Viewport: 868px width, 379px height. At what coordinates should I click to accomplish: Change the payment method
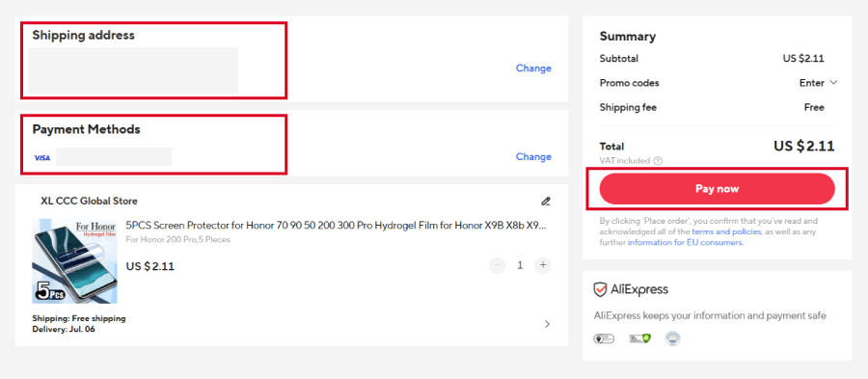coord(533,156)
